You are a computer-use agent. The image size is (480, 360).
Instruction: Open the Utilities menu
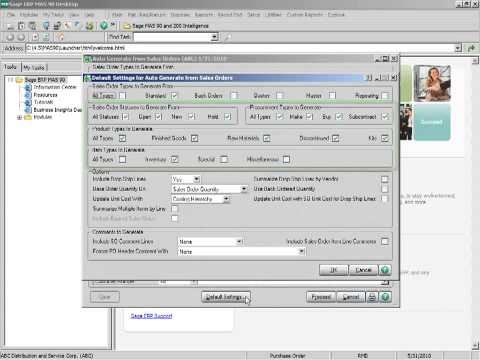coord(273,15)
